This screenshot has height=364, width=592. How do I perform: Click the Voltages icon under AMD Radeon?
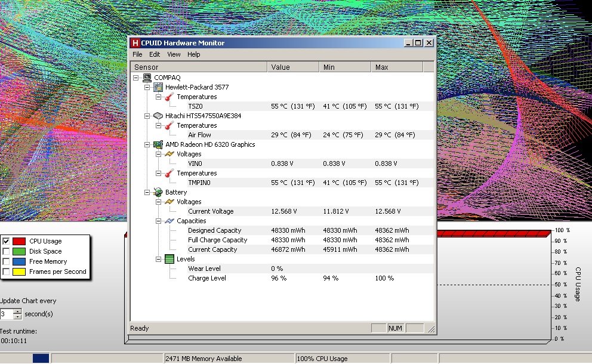tap(169, 154)
